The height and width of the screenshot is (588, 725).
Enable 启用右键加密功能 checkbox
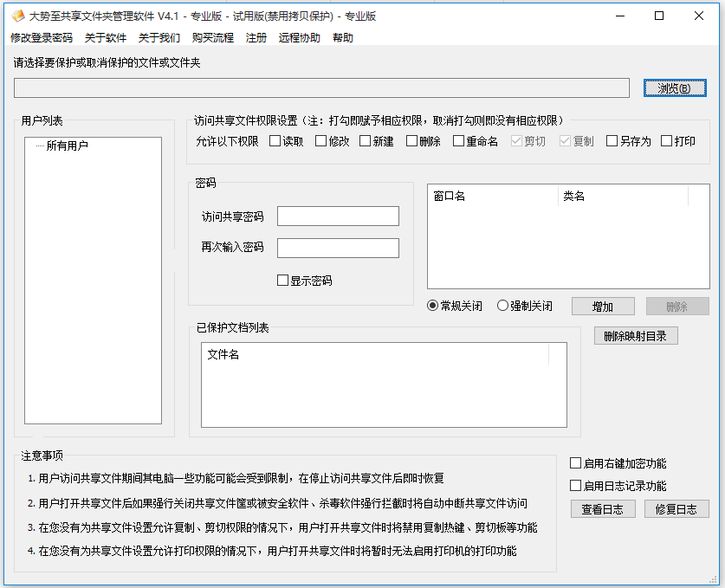576,463
